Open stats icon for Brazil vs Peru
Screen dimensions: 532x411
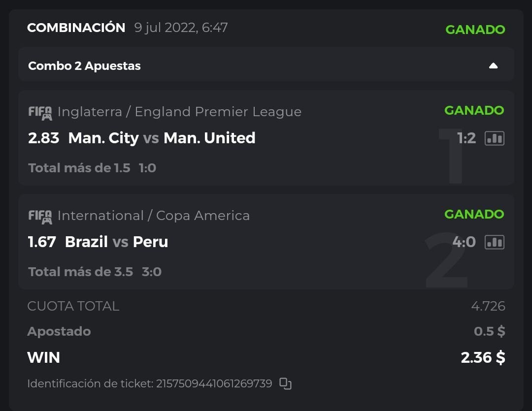(494, 242)
